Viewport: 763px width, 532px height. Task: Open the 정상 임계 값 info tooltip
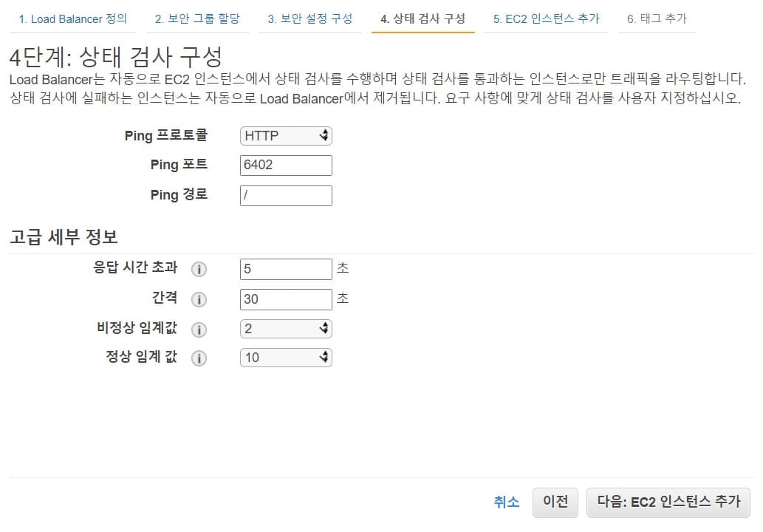click(x=199, y=358)
